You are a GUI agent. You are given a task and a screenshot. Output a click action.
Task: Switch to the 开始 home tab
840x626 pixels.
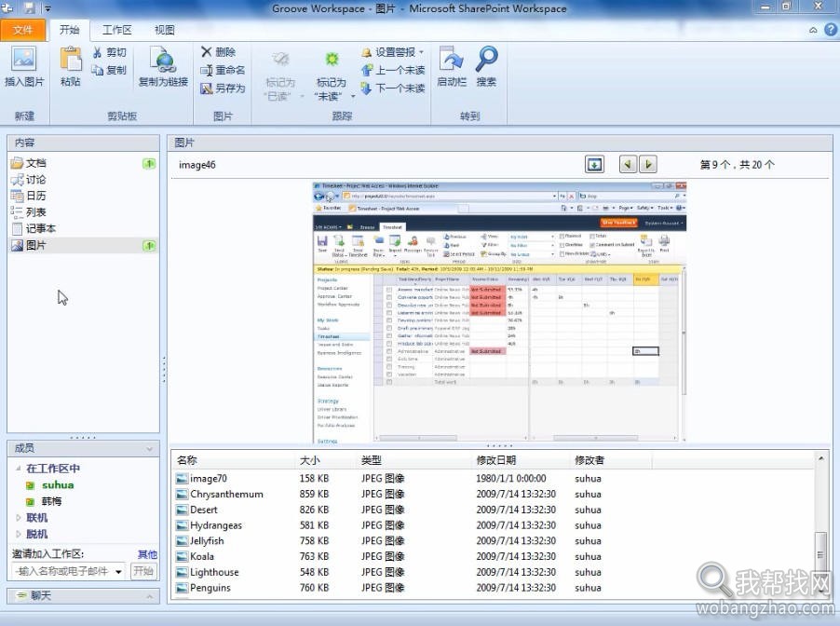(70, 30)
